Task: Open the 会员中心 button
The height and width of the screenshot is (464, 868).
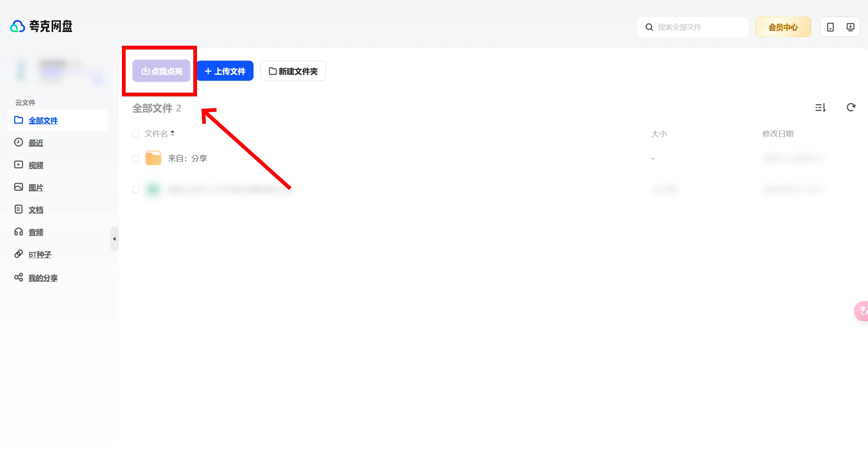Action: pyautogui.click(x=783, y=27)
